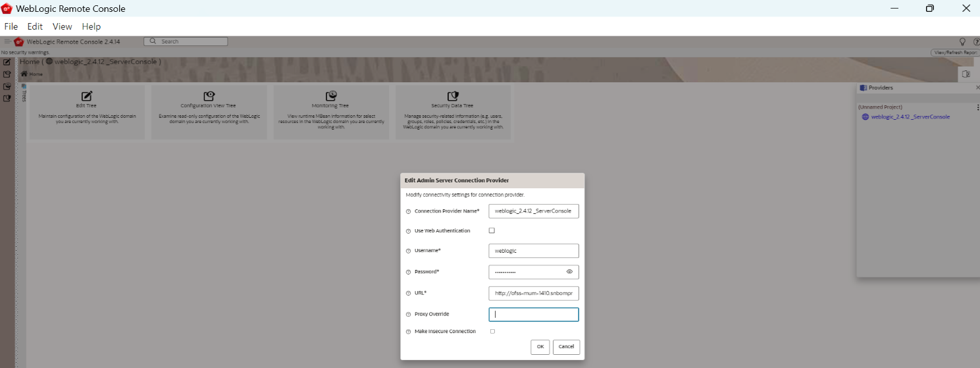
Task: Expand the vertical Trees tab
Action: coord(23,93)
